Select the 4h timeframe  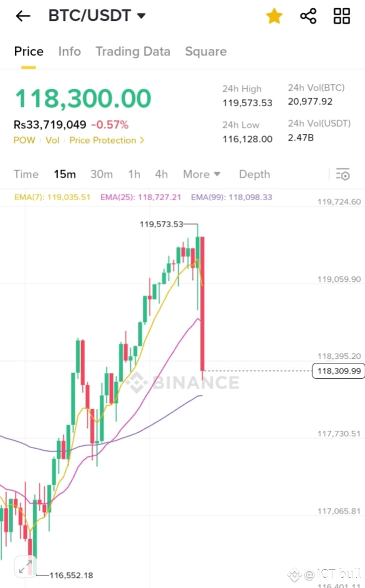(161, 174)
